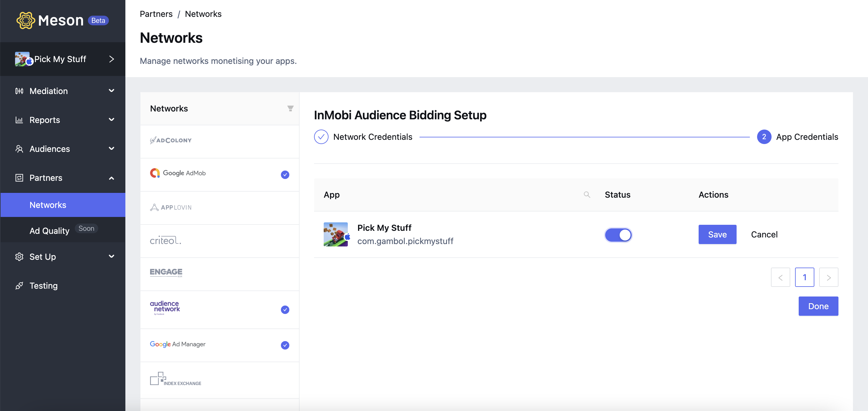Click the Testing rocket icon
Viewport: 868px width, 411px height.
[x=19, y=286]
